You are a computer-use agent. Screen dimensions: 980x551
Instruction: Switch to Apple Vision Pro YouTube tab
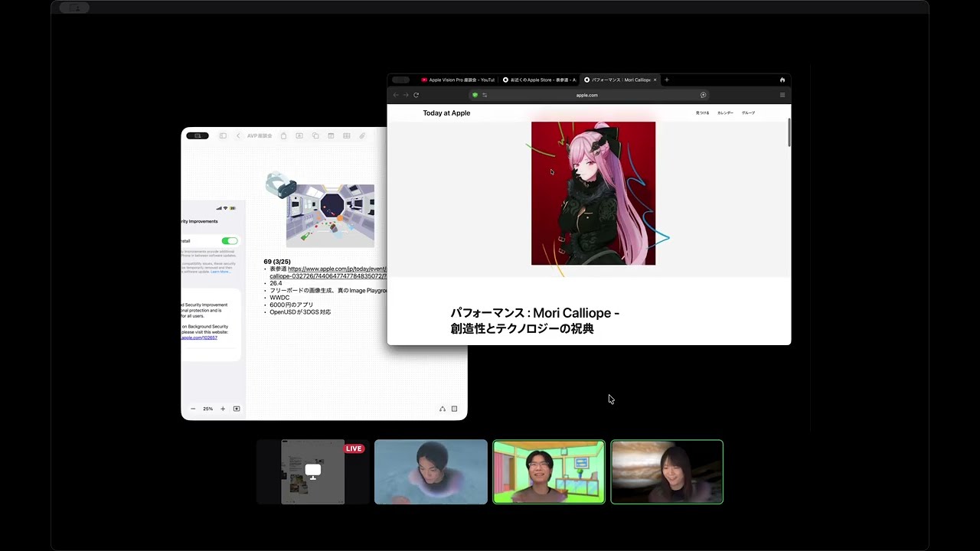click(x=457, y=80)
